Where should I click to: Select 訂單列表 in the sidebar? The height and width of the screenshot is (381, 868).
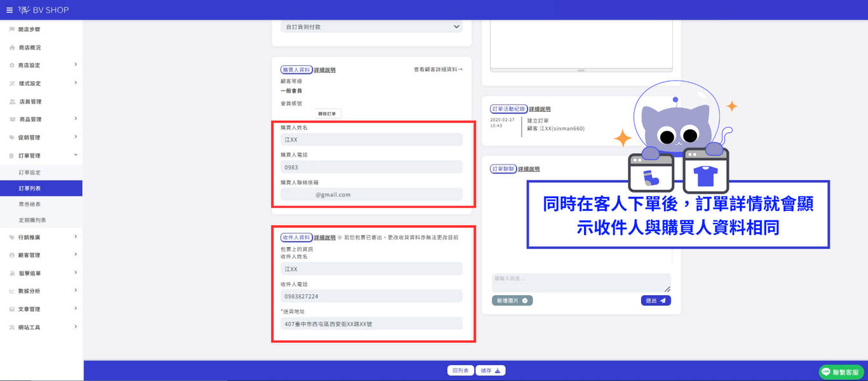41,189
